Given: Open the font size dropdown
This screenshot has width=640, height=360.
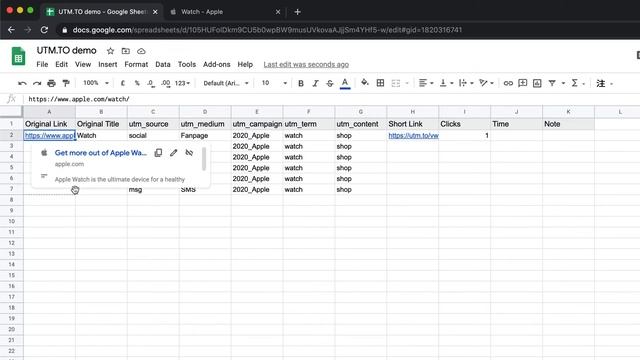Looking at the screenshot, I should point(274,83).
